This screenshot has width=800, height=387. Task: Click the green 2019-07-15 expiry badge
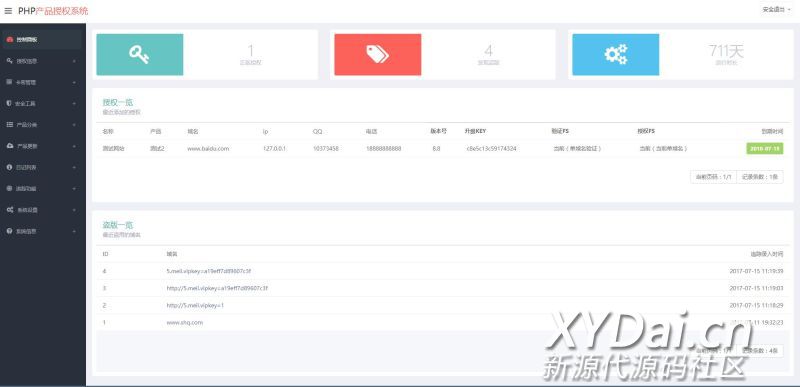764,148
